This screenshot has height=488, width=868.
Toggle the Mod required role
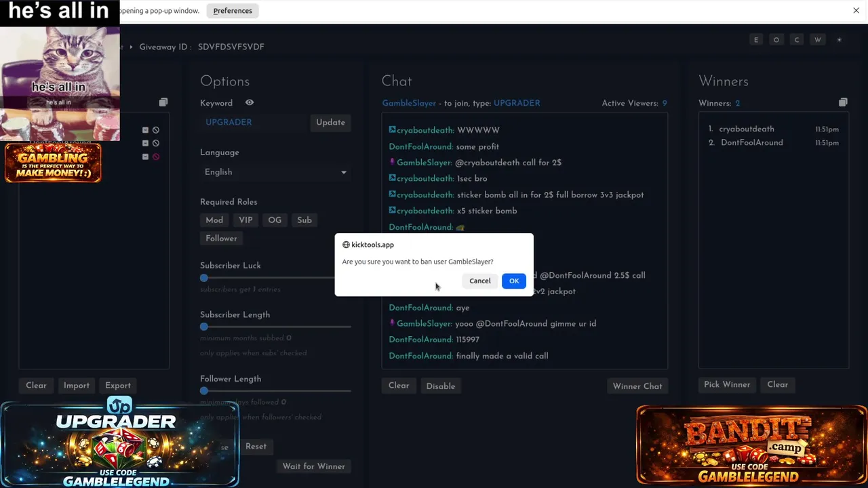214,220
